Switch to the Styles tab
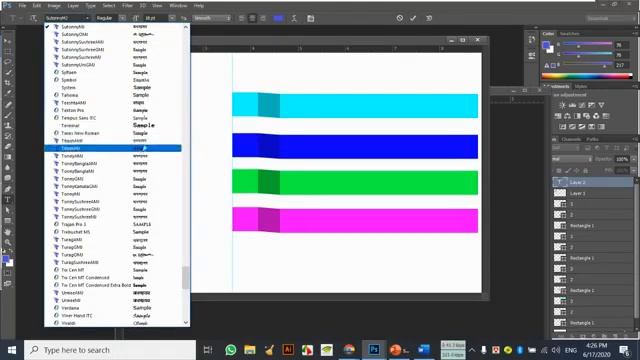 click(x=581, y=87)
